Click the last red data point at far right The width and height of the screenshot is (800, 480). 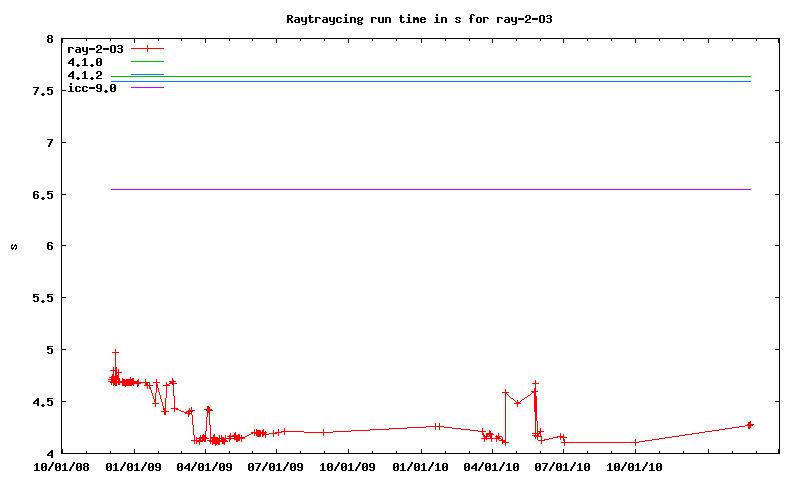[750, 424]
